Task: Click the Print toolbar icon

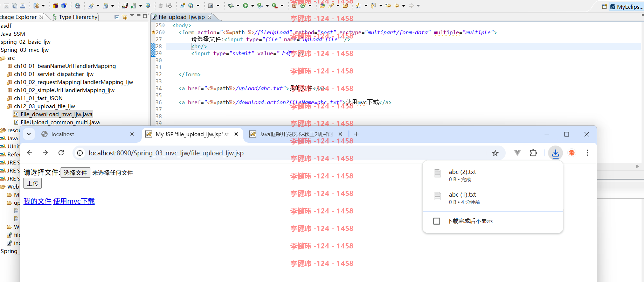Action: pos(23,6)
